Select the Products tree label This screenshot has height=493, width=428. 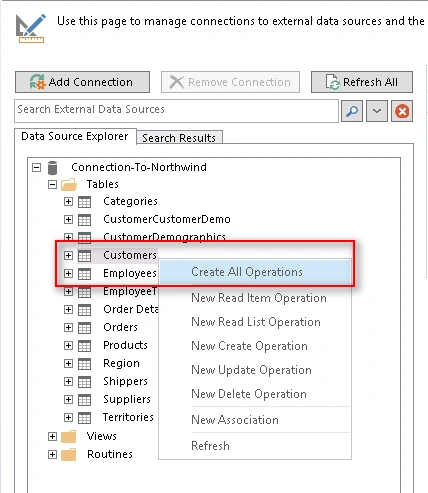click(x=125, y=345)
